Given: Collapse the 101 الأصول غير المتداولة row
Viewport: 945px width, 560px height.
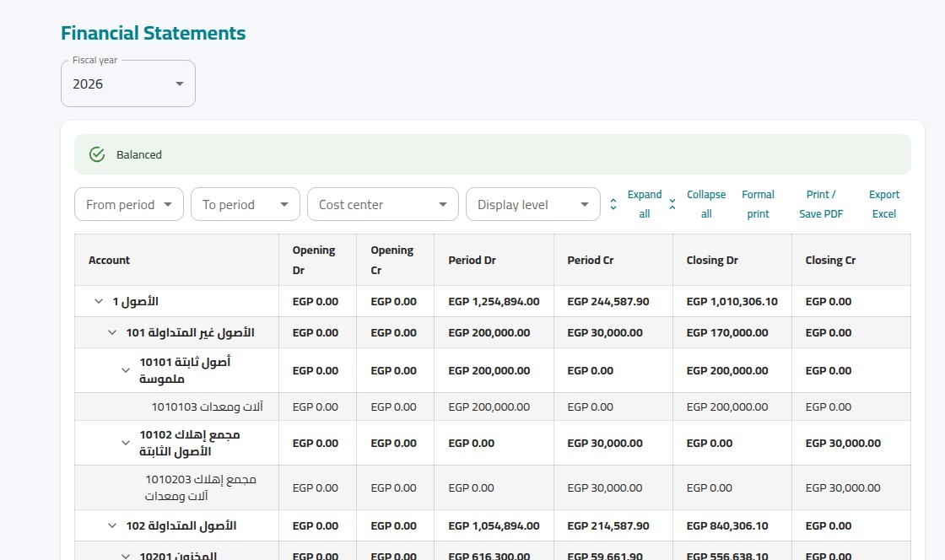Looking at the screenshot, I should [x=112, y=332].
